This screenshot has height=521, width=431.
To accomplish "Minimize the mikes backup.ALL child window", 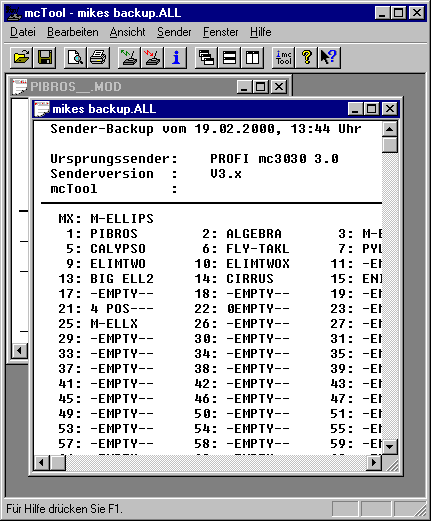I will point(355,109).
